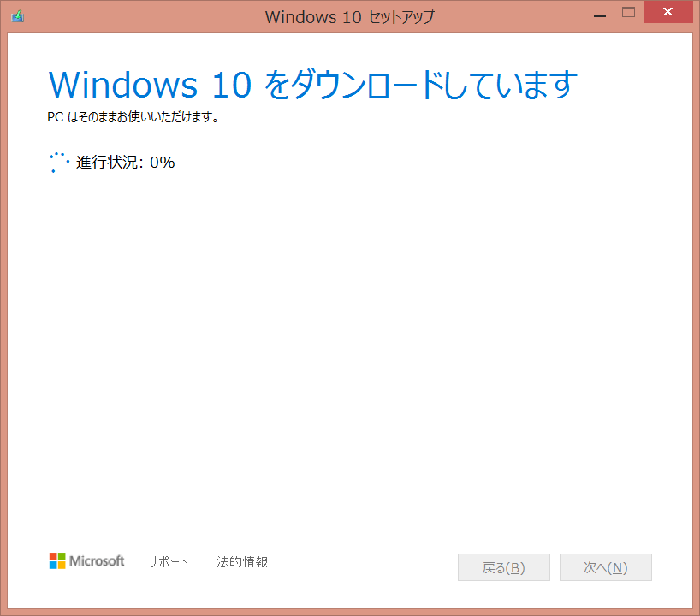700x616 pixels.
Task: Click the text PC はそのままお使いいただけます。
Action: coord(133,117)
